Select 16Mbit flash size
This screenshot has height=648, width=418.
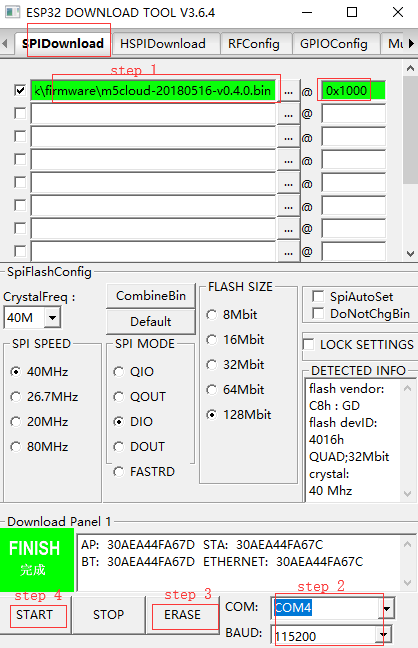[x=212, y=340]
